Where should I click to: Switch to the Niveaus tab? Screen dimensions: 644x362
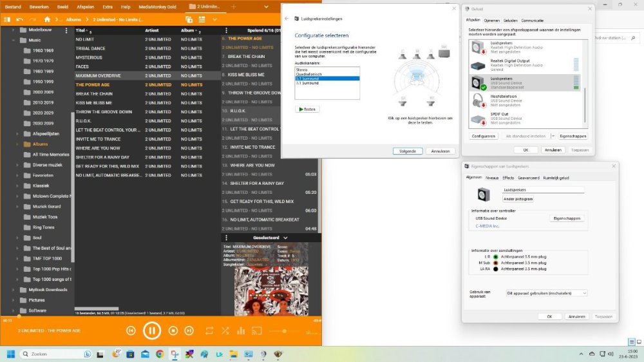coord(492,177)
